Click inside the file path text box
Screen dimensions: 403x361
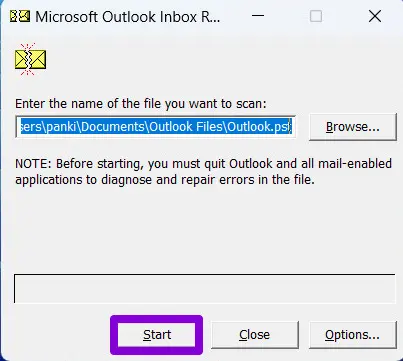pyautogui.click(x=155, y=127)
